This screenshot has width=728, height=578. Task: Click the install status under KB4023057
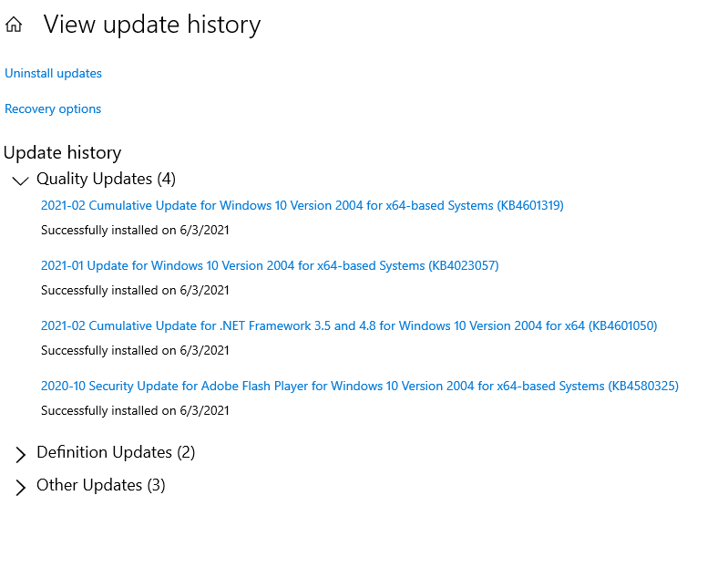point(135,290)
